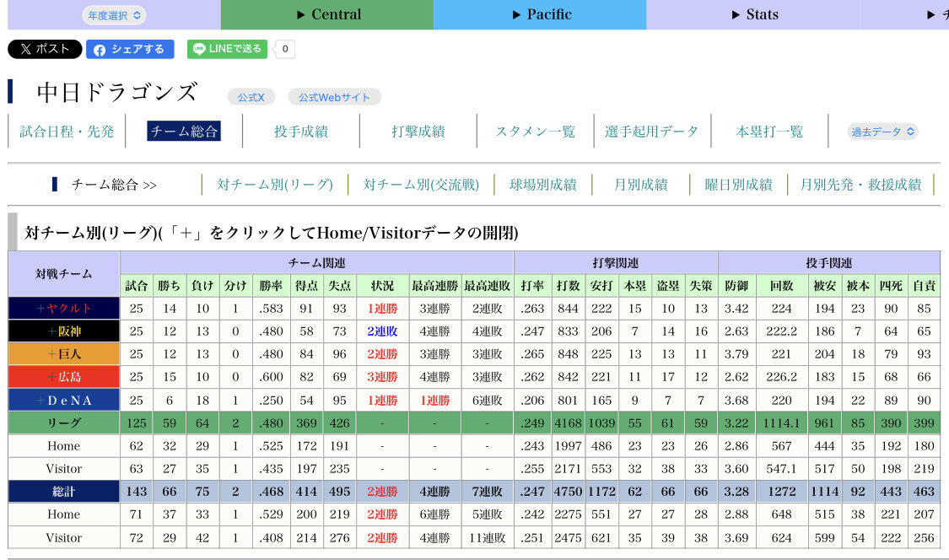Visit the 公式X link
The height and width of the screenshot is (560, 949).
pyautogui.click(x=251, y=97)
